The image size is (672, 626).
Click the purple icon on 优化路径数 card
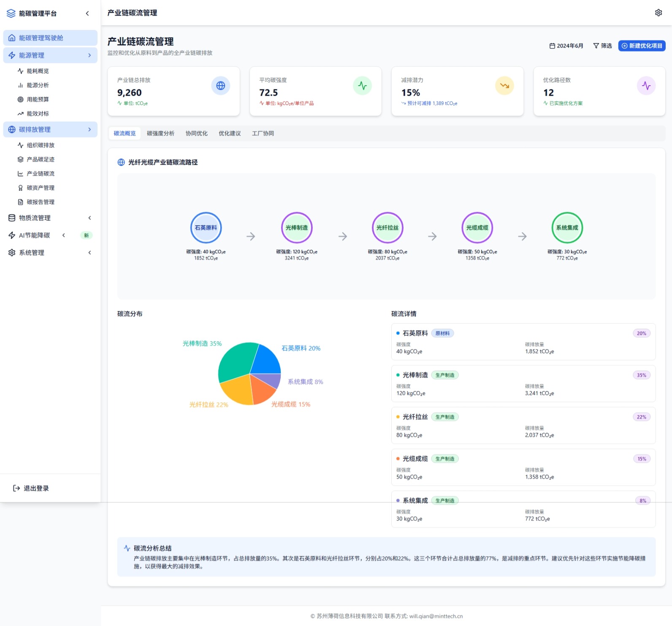(646, 86)
